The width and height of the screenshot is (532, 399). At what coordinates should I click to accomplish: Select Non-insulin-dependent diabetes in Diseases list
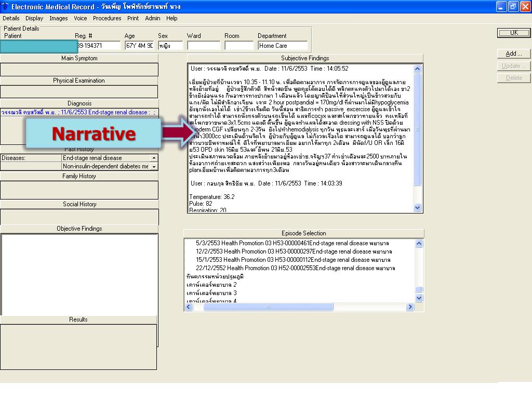[x=106, y=166]
